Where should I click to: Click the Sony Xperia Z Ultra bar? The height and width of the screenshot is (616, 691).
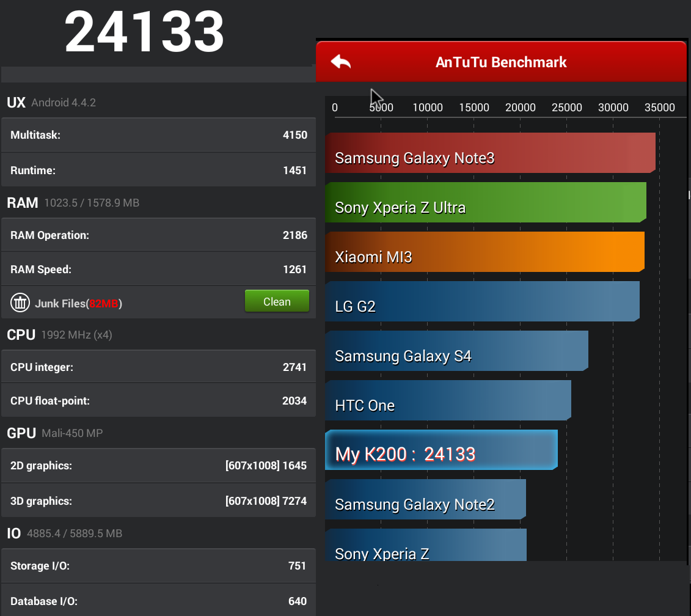click(x=486, y=202)
